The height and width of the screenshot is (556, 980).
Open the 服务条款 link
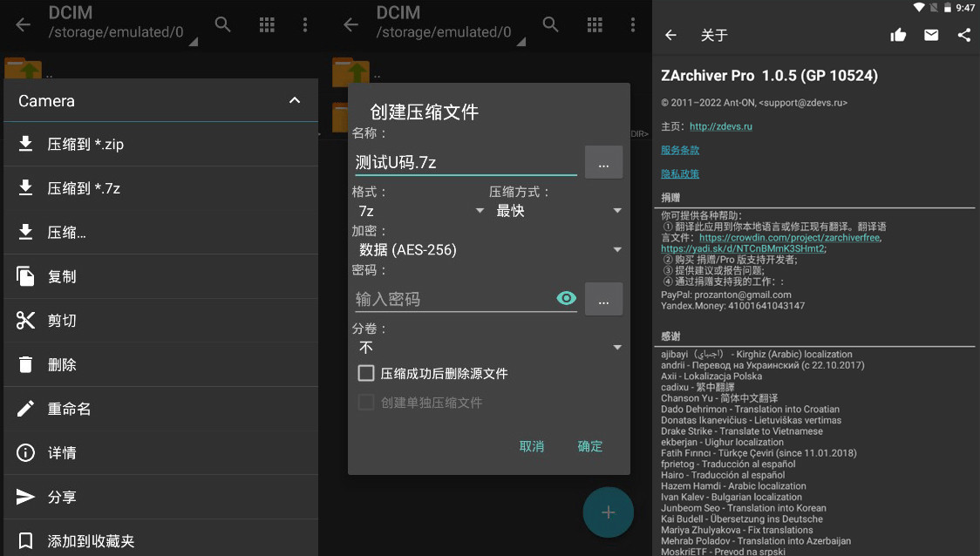click(680, 150)
